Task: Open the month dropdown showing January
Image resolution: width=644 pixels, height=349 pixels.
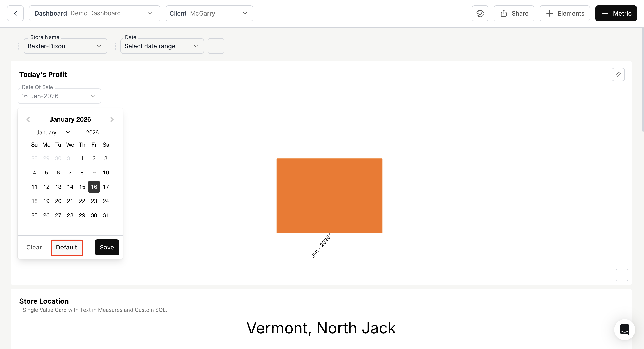Action: [53, 132]
